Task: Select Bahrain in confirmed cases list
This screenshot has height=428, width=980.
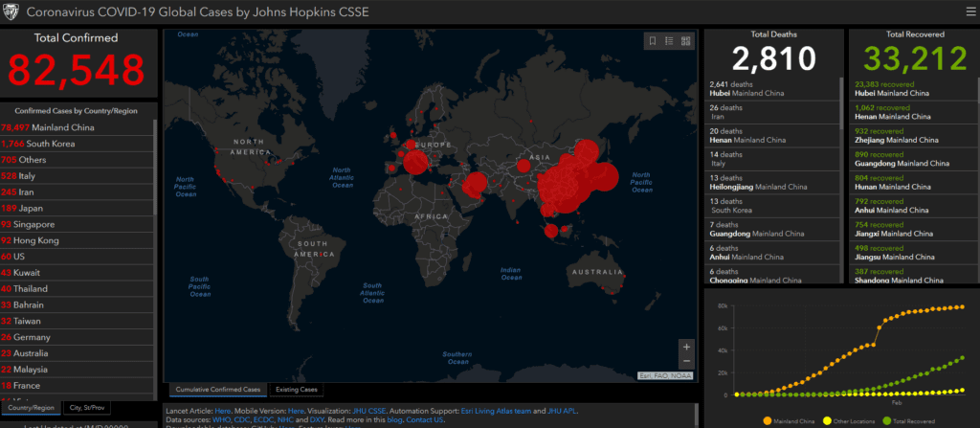Action: (x=77, y=304)
